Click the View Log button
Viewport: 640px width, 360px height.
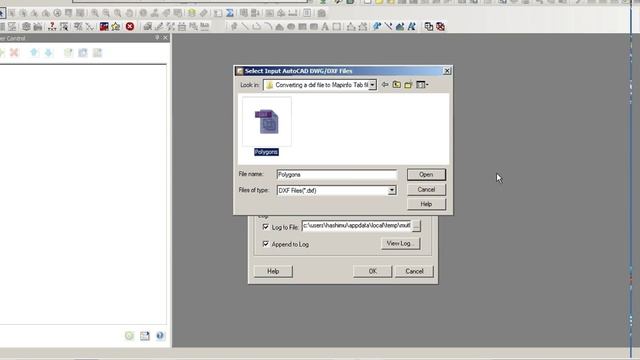click(400, 243)
